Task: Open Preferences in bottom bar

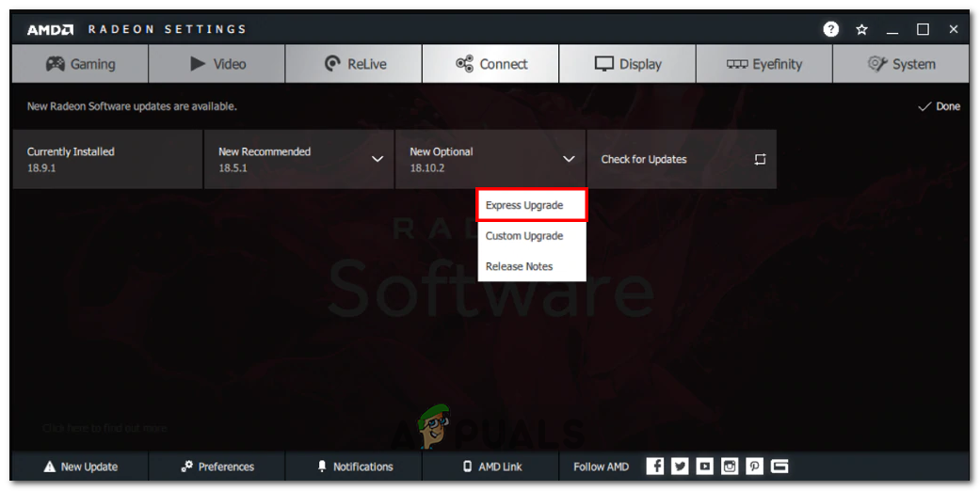Action: [217, 467]
